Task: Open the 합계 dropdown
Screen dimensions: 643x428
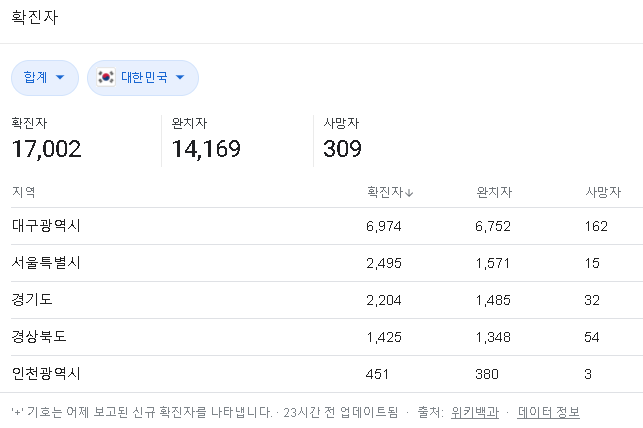Action: 44,78
